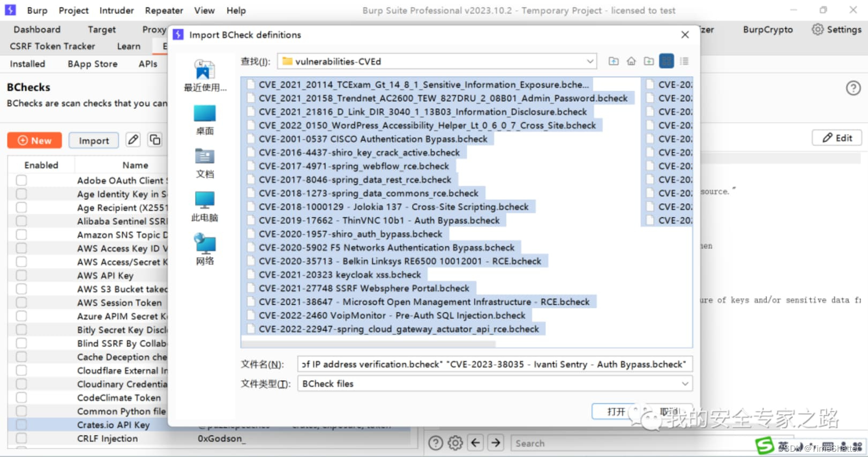The image size is (868, 457).
Task: Enable the Adobe OAuth Client BCheck checkbox
Action: (21, 180)
